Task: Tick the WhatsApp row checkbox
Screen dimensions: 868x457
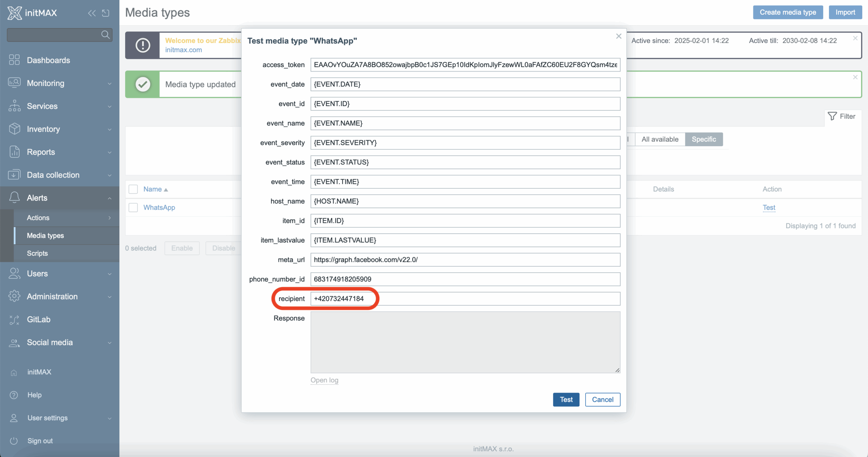Action: tap(133, 207)
